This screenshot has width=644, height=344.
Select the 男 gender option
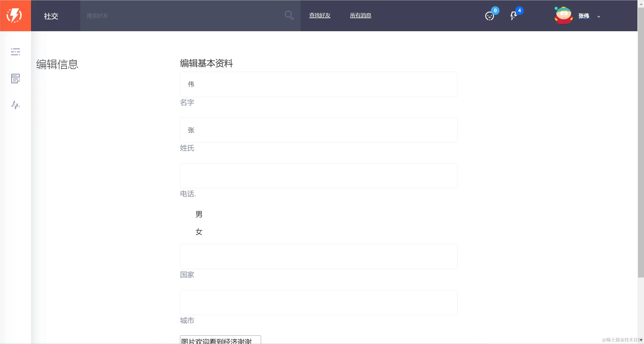click(199, 214)
